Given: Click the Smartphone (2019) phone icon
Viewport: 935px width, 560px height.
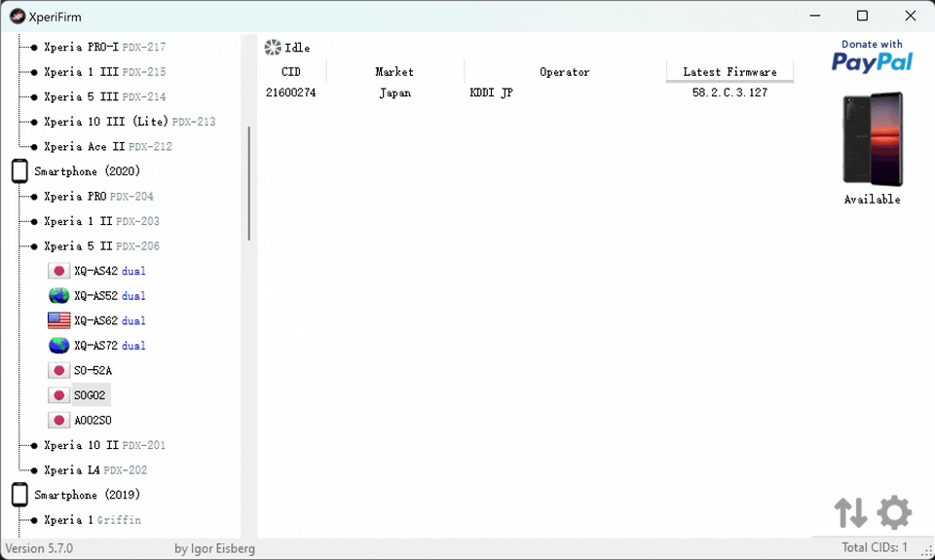Looking at the screenshot, I should pyautogui.click(x=19, y=495).
